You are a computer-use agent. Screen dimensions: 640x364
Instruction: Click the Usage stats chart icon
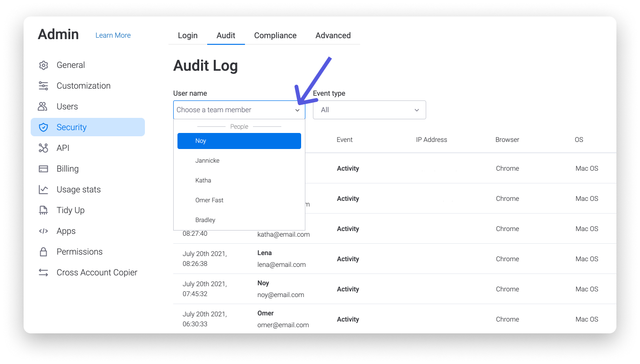tap(43, 190)
